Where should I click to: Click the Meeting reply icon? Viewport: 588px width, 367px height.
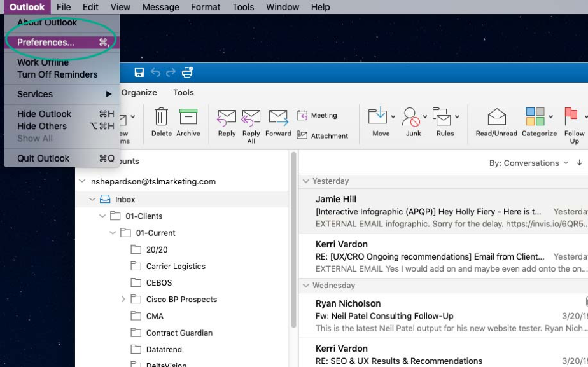pos(302,115)
